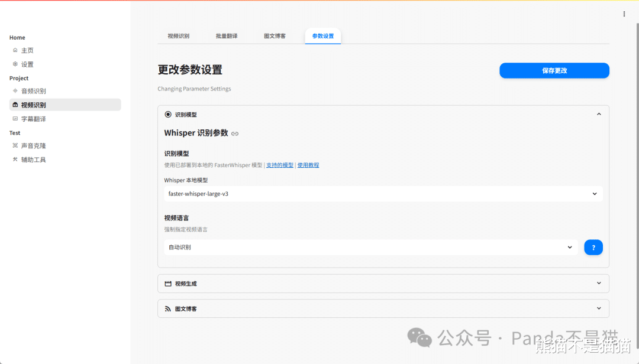Click the clapperboard icon beside 视频生成
639x364 pixels.
click(x=168, y=284)
